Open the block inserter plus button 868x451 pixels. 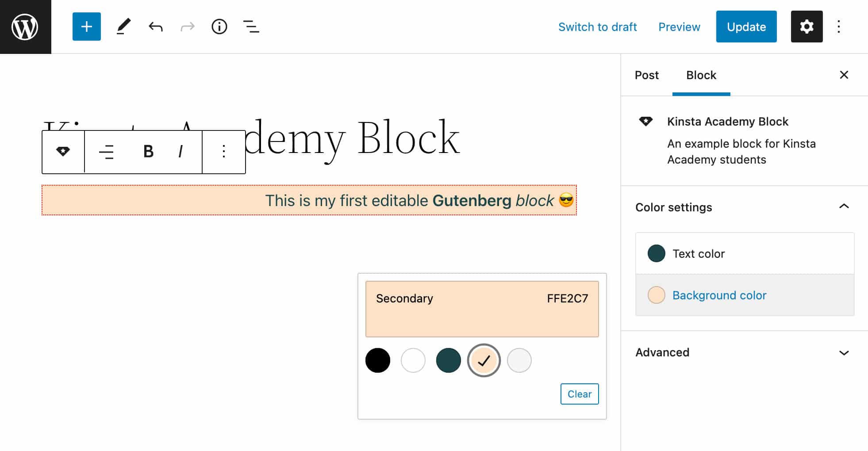click(x=87, y=27)
